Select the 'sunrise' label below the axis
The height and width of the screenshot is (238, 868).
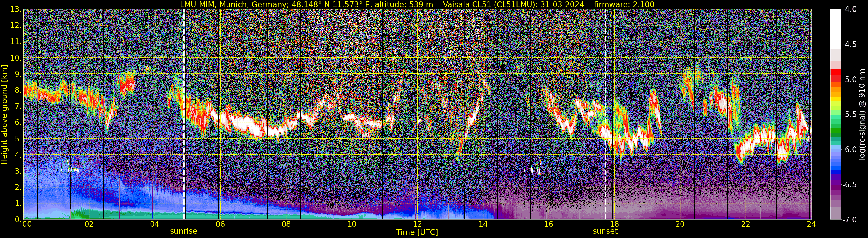point(184,231)
